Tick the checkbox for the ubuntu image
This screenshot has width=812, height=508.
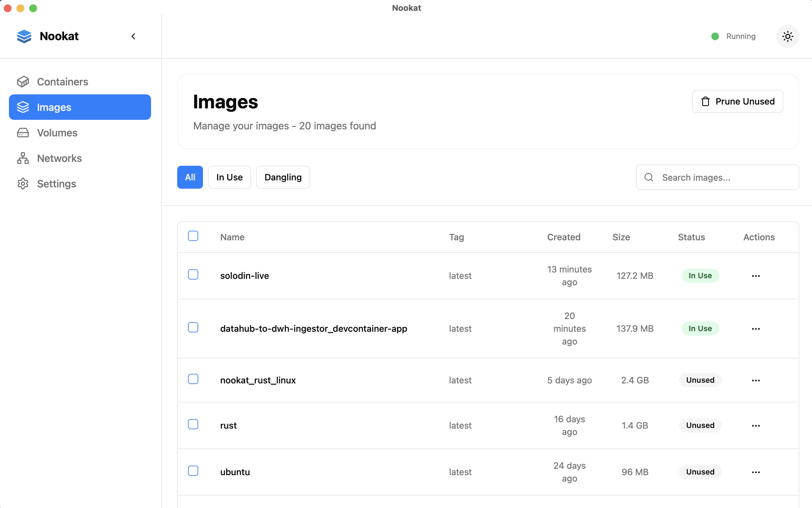(x=193, y=471)
